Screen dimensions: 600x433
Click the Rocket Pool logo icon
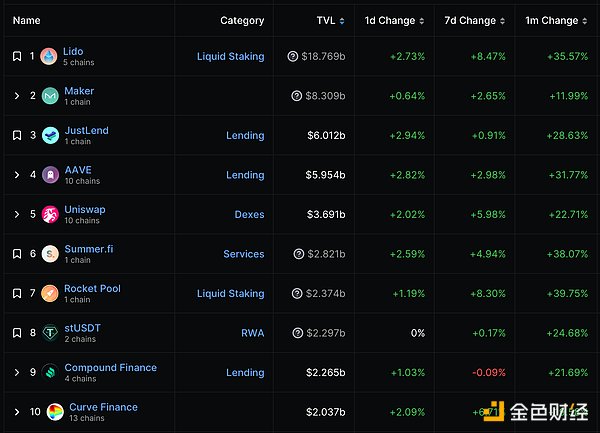click(x=50, y=294)
